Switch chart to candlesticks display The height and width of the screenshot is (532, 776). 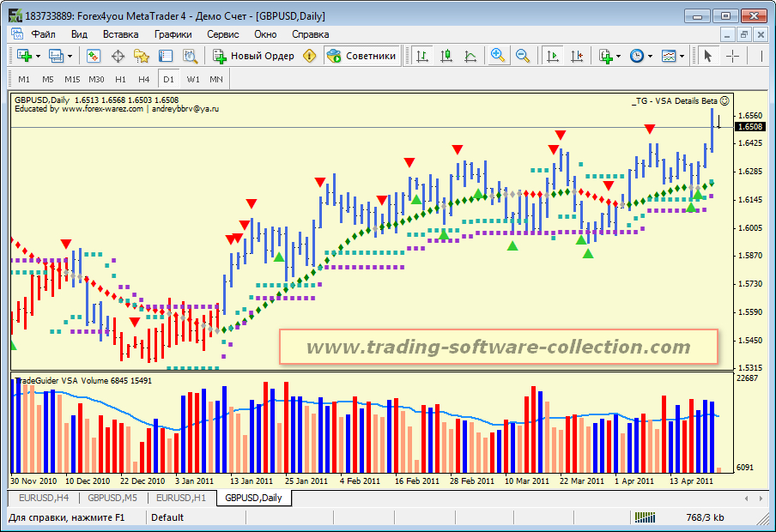446,56
